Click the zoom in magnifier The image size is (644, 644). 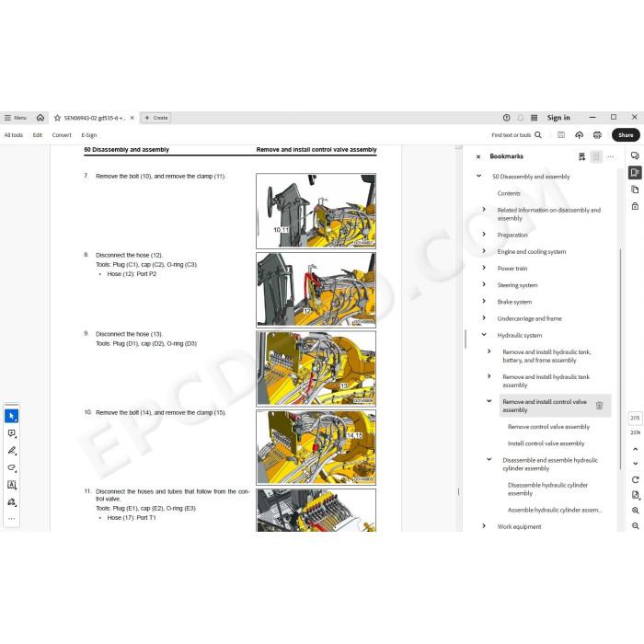635,511
